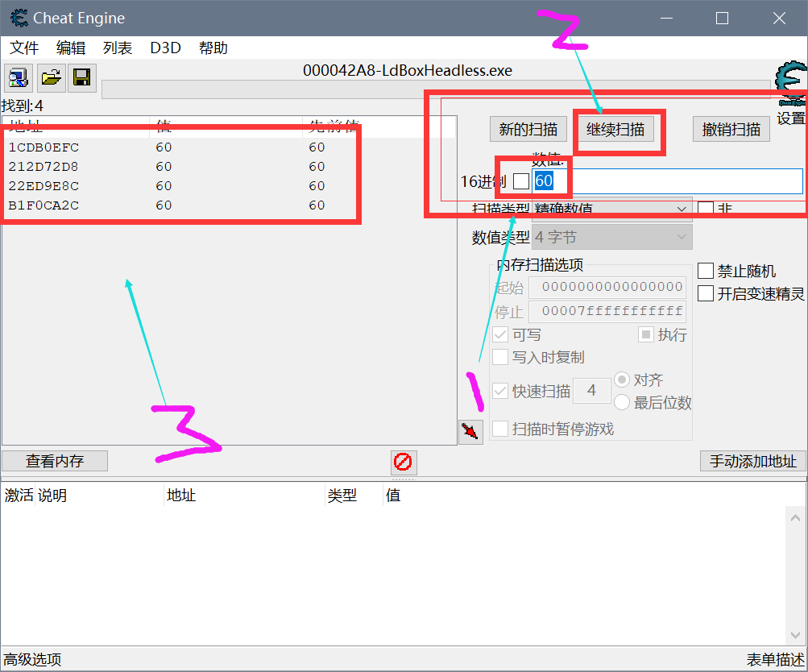Toggle the 可写 checkbox
The height and width of the screenshot is (672, 808).
pos(500,334)
